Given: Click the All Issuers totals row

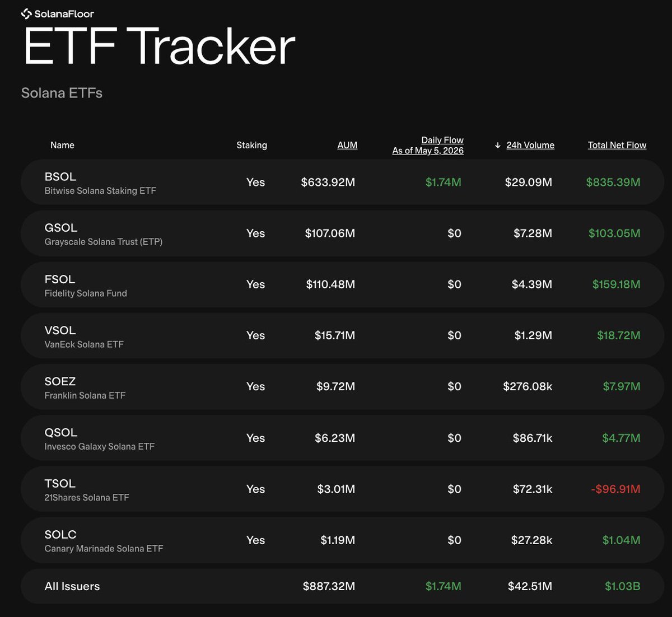Looking at the screenshot, I should [x=342, y=586].
